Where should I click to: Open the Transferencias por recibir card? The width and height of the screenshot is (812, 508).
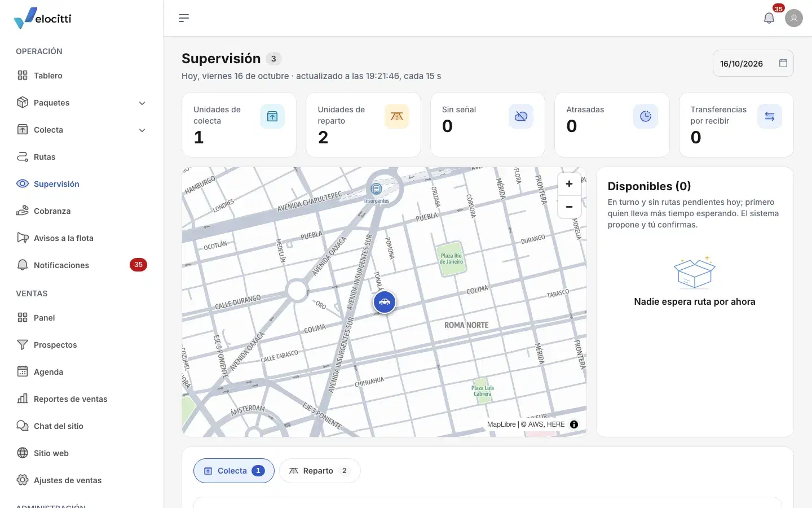point(736,125)
